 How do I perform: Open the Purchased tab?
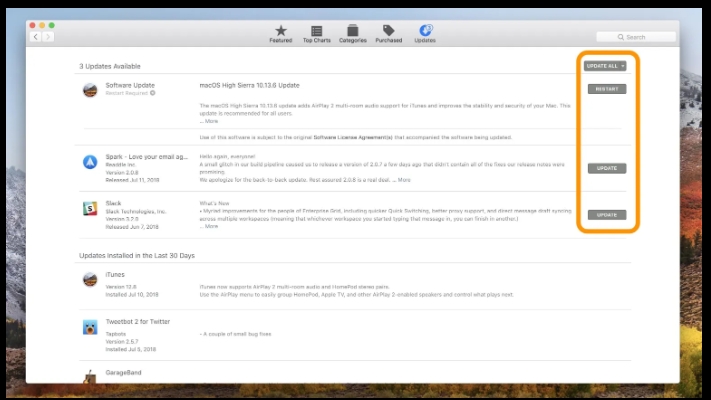click(389, 34)
